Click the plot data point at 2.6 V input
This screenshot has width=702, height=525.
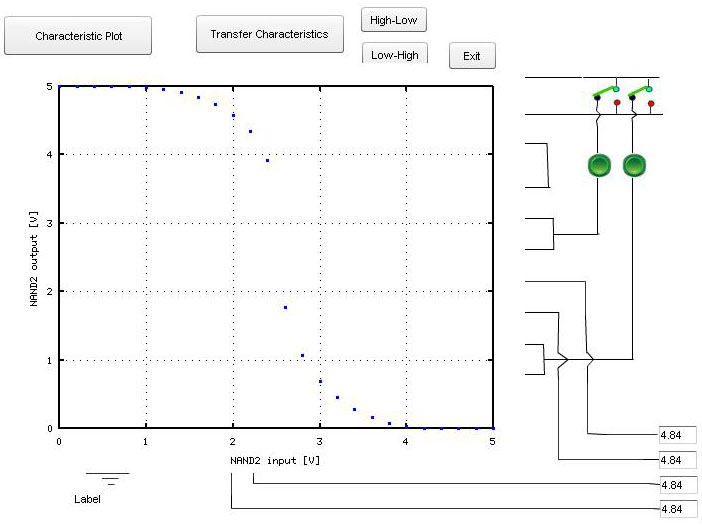pyautogui.click(x=285, y=307)
